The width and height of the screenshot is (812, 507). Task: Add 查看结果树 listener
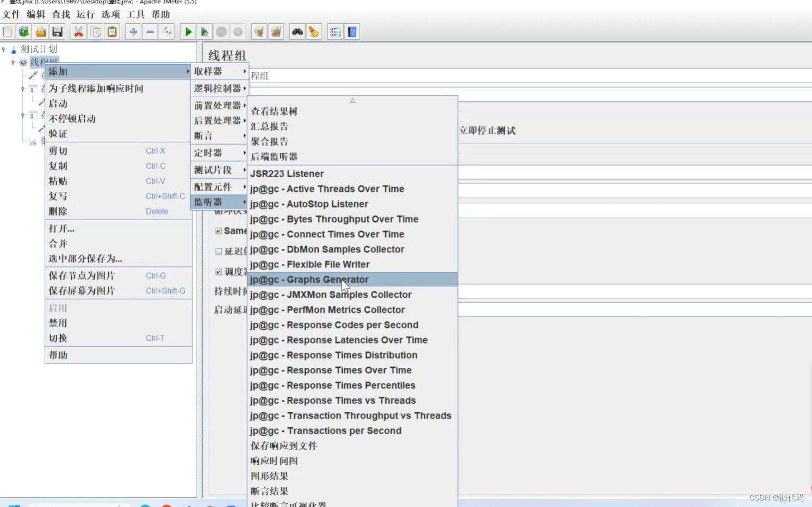352,111
